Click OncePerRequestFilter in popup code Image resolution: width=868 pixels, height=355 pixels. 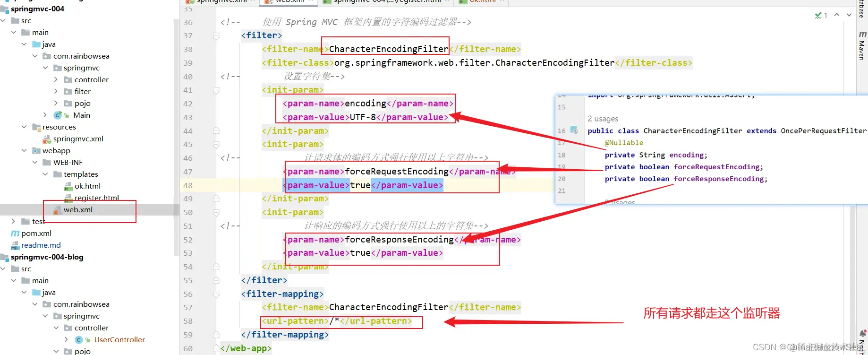tap(824, 130)
